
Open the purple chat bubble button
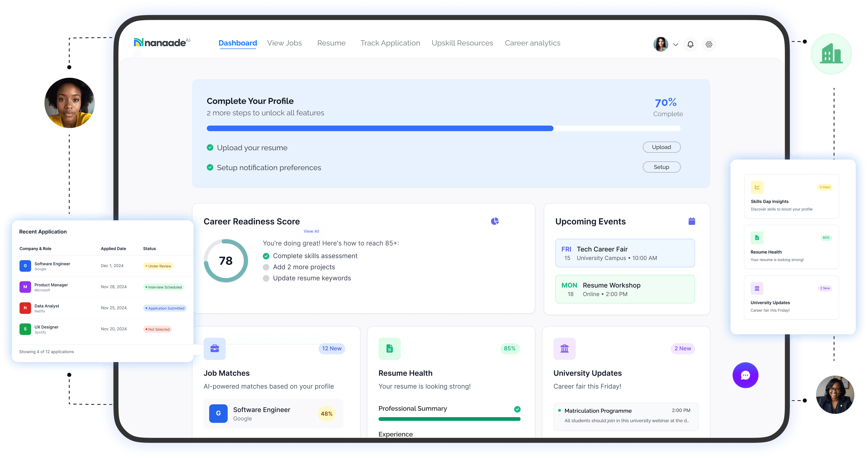pos(745,375)
